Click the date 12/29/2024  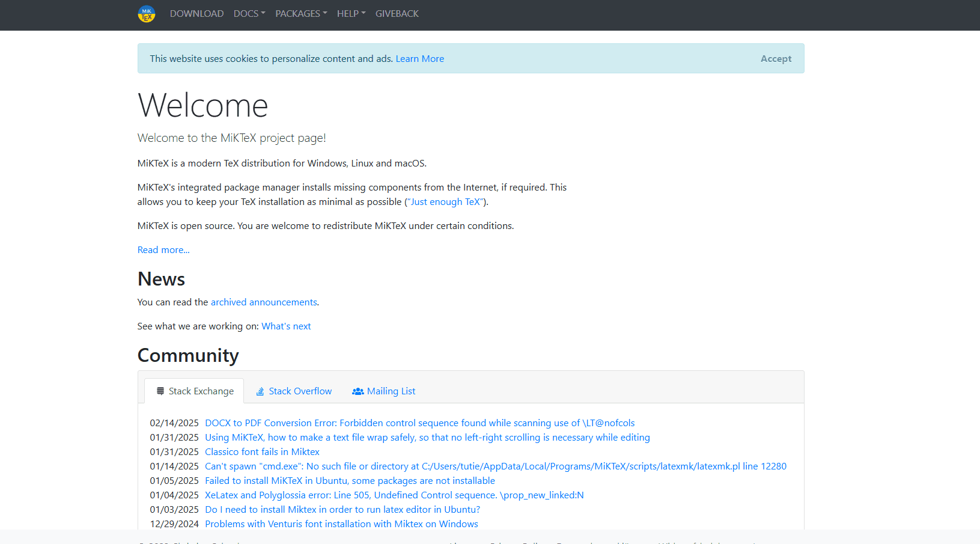click(174, 524)
